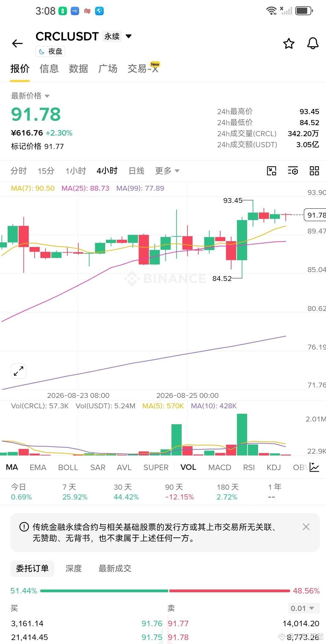Select the 分时 timeframe

tap(19, 171)
